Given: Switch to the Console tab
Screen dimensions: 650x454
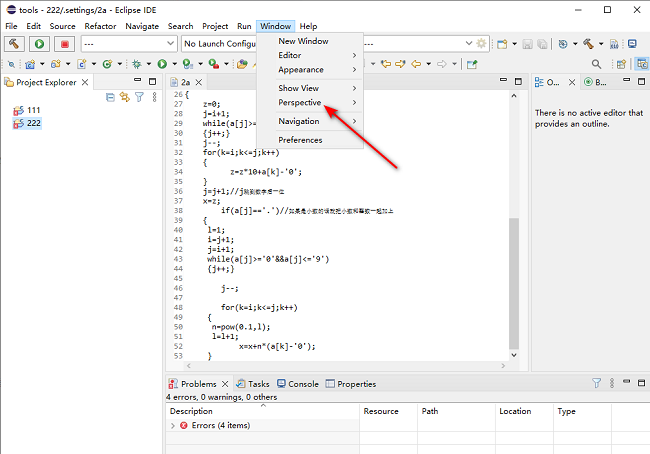Looking at the screenshot, I should point(303,383).
